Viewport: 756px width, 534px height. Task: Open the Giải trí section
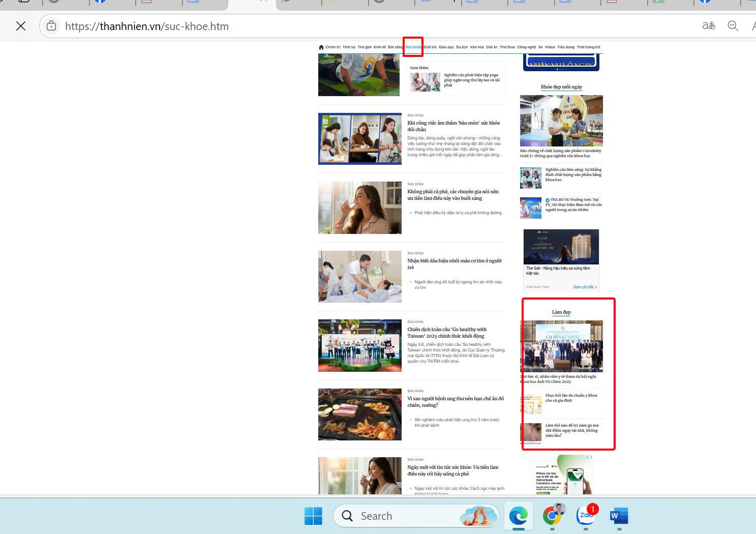(x=492, y=47)
